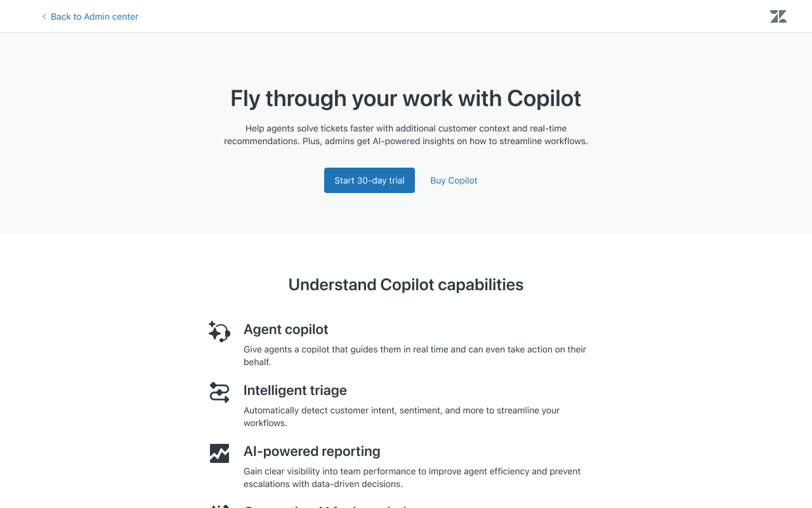Start the 30-day Copilot trial
Viewport: 812px width, 508px height.
[369, 180]
